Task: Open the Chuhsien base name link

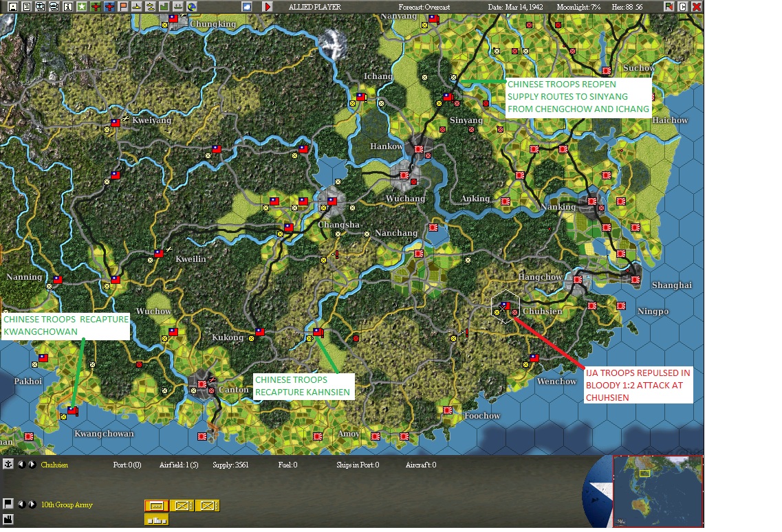Action: tap(54, 465)
